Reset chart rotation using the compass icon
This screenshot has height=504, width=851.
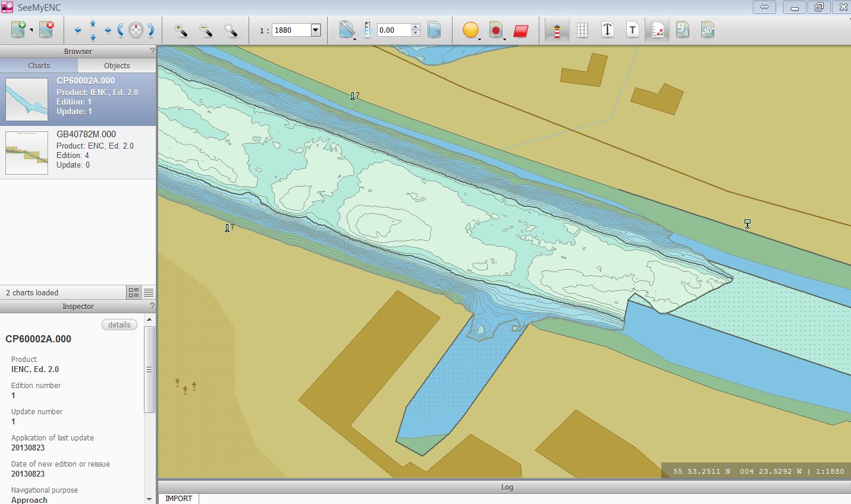[x=136, y=30]
